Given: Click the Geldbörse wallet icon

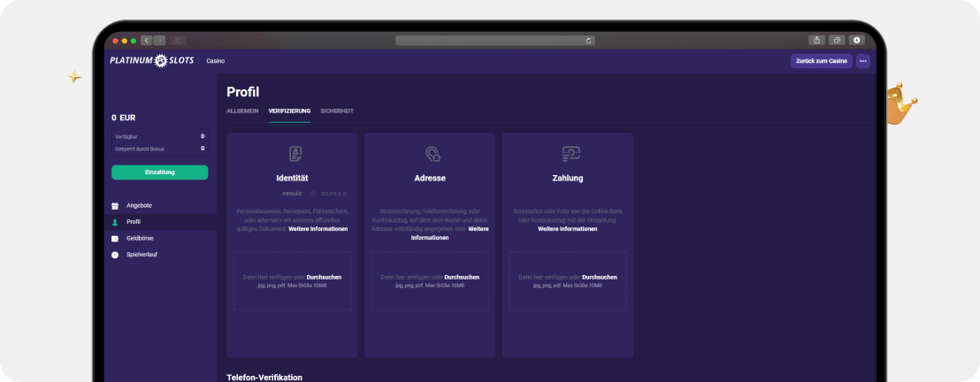Looking at the screenshot, I should [x=115, y=238].
